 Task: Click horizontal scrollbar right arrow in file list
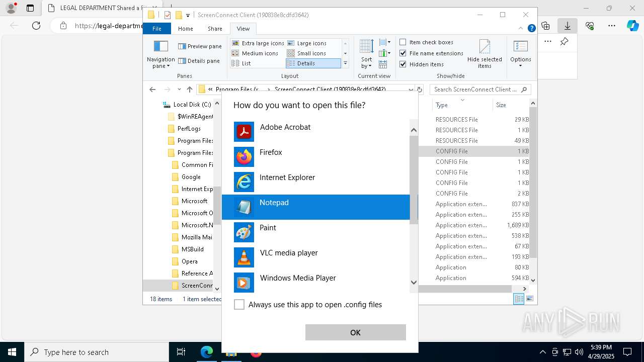(x=524, y=289)
